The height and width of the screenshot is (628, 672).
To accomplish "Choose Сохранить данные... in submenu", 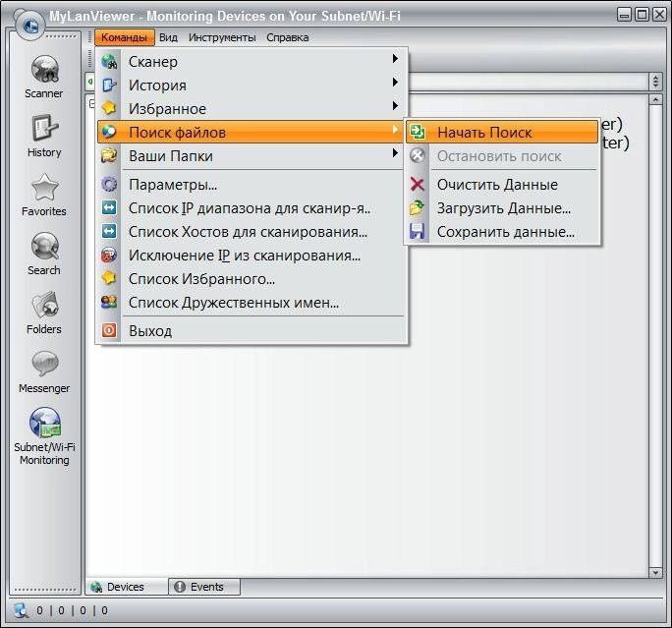I will 502,232.
